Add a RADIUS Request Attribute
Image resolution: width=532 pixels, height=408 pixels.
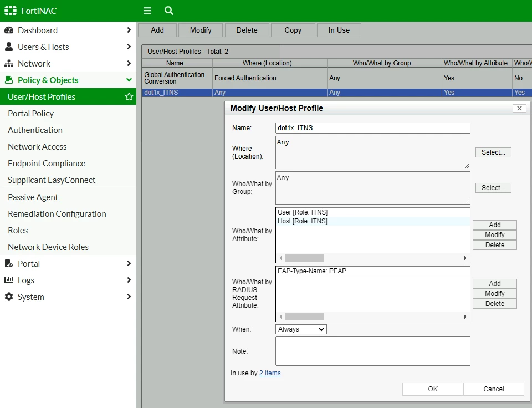495,284
